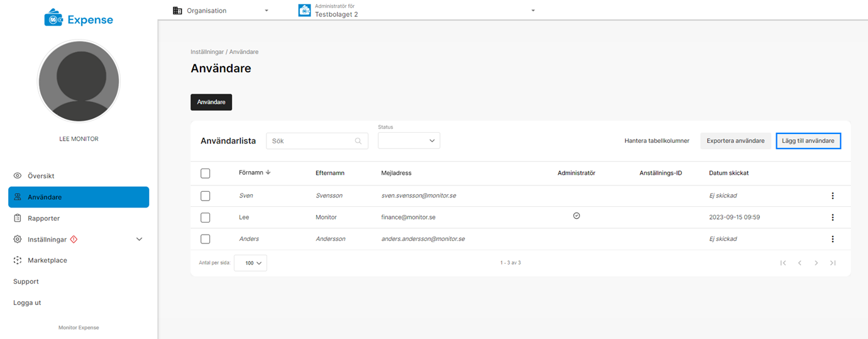The height and width of the screenshot is (339, 868).
Task: Open the three-dot menu for Lee Monitor
Action: tap(832, 218)
